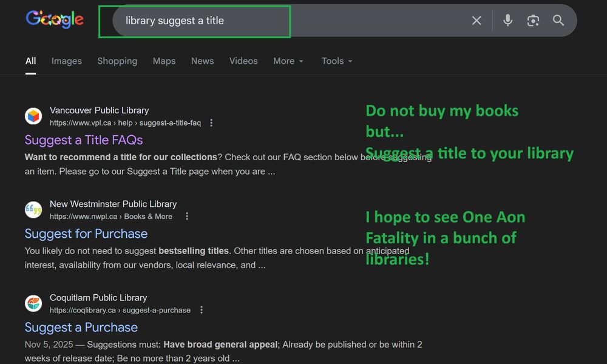Open the three-dot menu for the coqlibrary.ca result
Viewport: 607px width, 364px height.
click(x=202, y=310)
